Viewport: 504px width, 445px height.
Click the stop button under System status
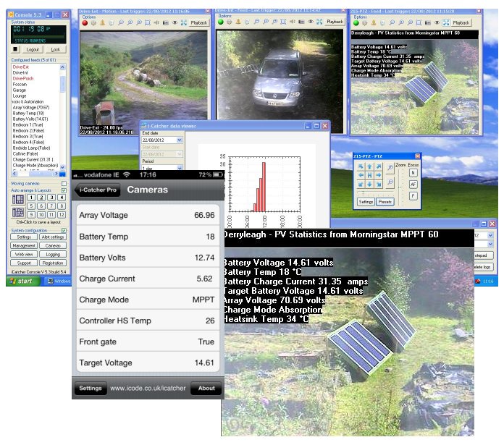tap(15, 50)
